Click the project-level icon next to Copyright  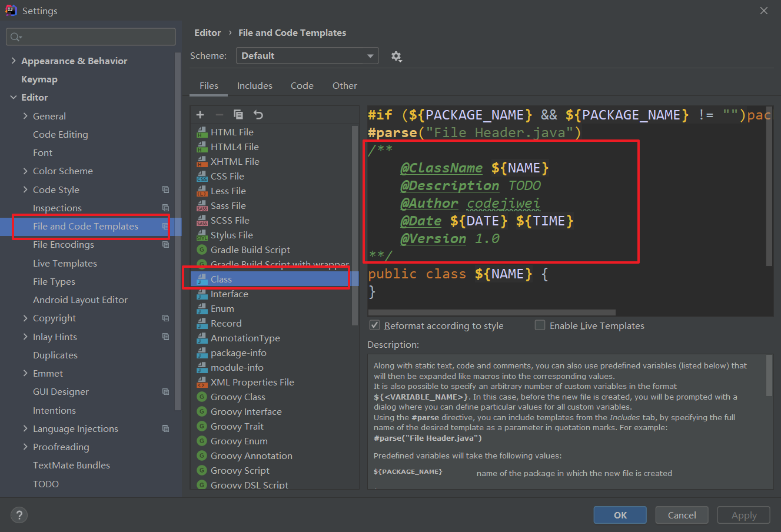coord(166,318)
